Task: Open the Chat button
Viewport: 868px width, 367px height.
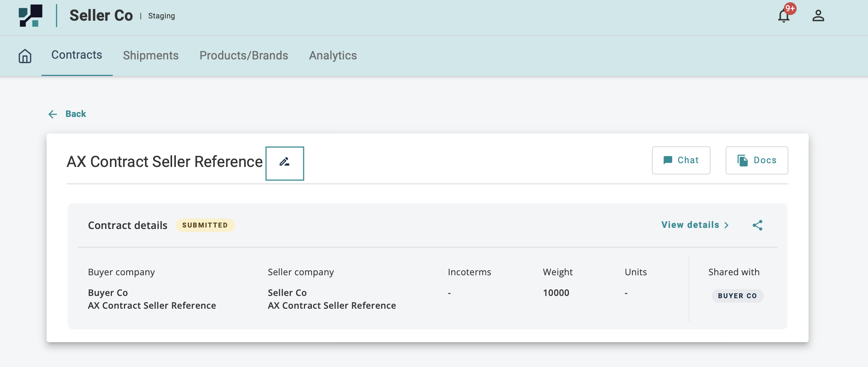Action: pos(681,160)
